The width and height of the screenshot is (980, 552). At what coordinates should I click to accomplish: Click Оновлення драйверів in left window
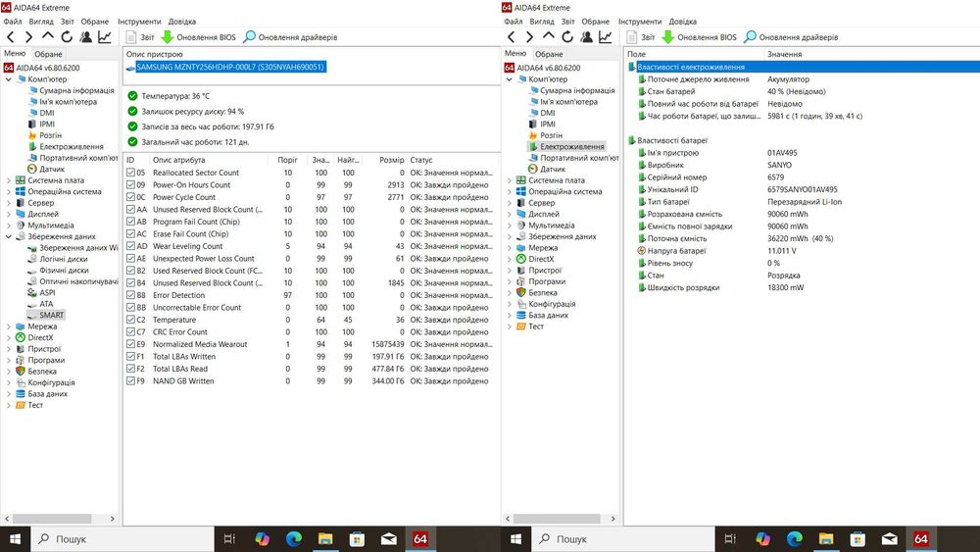click(x=290, y=37)
